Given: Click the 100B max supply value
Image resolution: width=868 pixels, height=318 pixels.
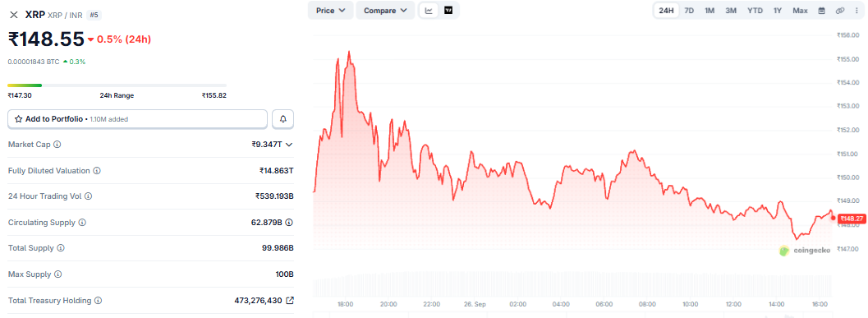Looking at the screenshot, I should pos(284,274).
